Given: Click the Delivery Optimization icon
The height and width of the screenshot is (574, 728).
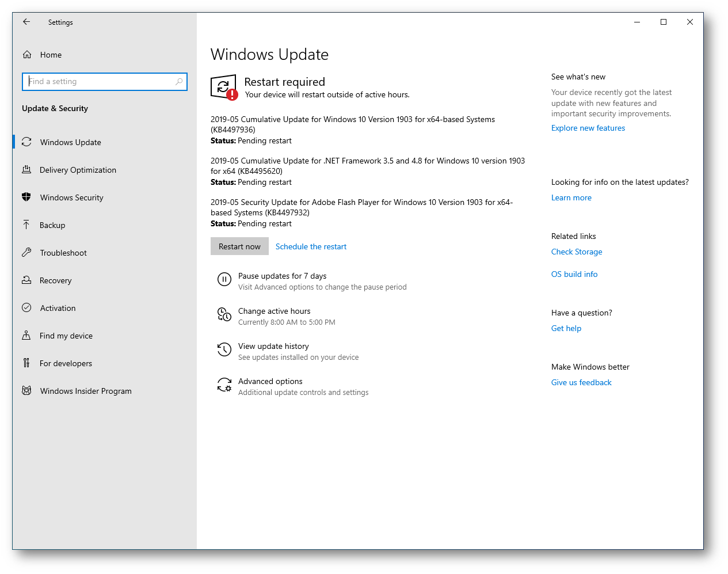Looking at the screenshot, I should 26,169.
